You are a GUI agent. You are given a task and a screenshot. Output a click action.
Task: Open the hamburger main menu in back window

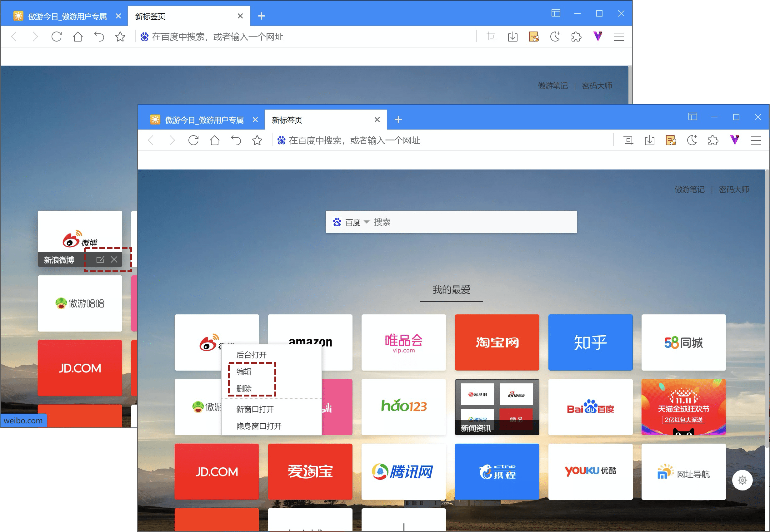pyautogui.click(x=619, y=37)
